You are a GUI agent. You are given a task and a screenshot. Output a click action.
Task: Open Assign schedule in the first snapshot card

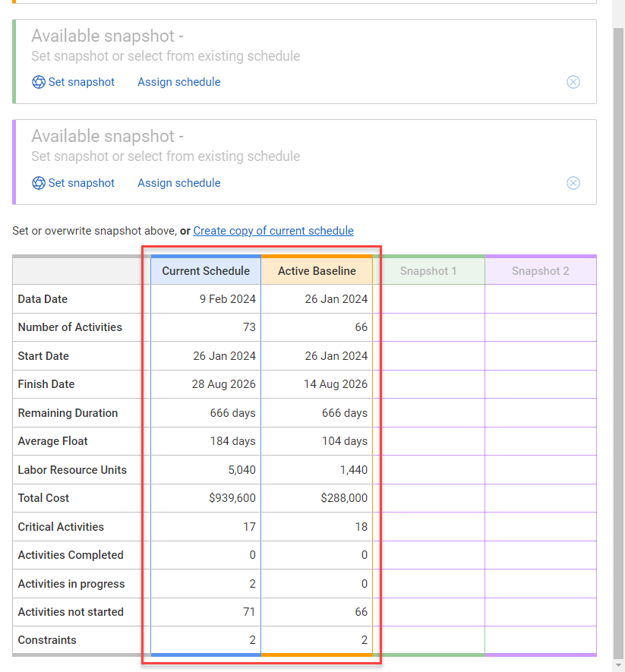coord(178,82)
